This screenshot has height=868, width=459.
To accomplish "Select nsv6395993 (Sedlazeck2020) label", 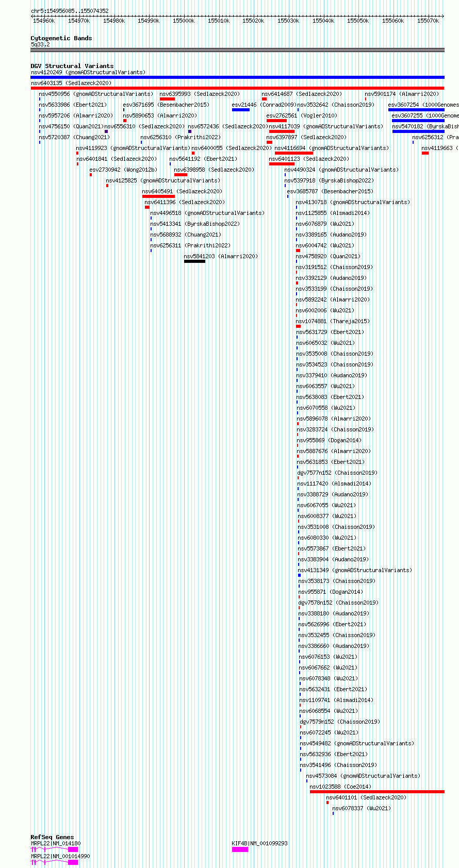I will tap(200, 94).
